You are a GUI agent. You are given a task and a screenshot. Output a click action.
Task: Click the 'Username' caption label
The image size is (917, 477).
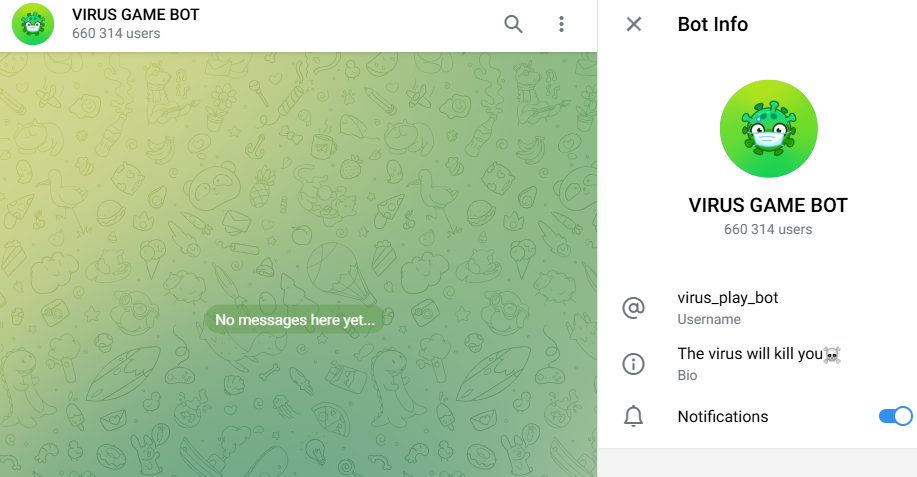[x=708, y=320]
